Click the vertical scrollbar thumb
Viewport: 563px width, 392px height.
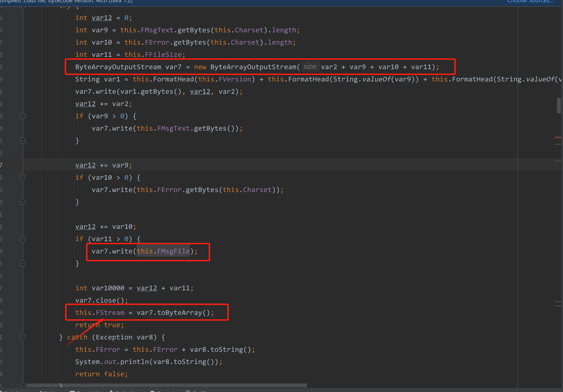pyautogui.click(x=559, y=106)
